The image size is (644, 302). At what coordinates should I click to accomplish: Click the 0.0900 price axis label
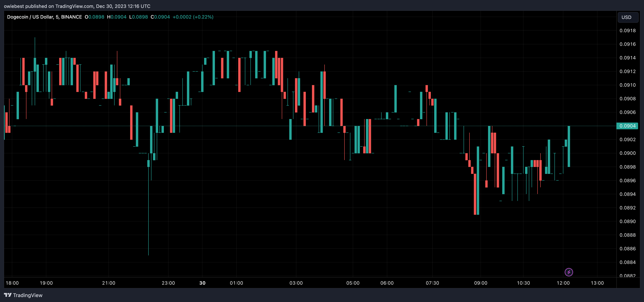(627, 153)
